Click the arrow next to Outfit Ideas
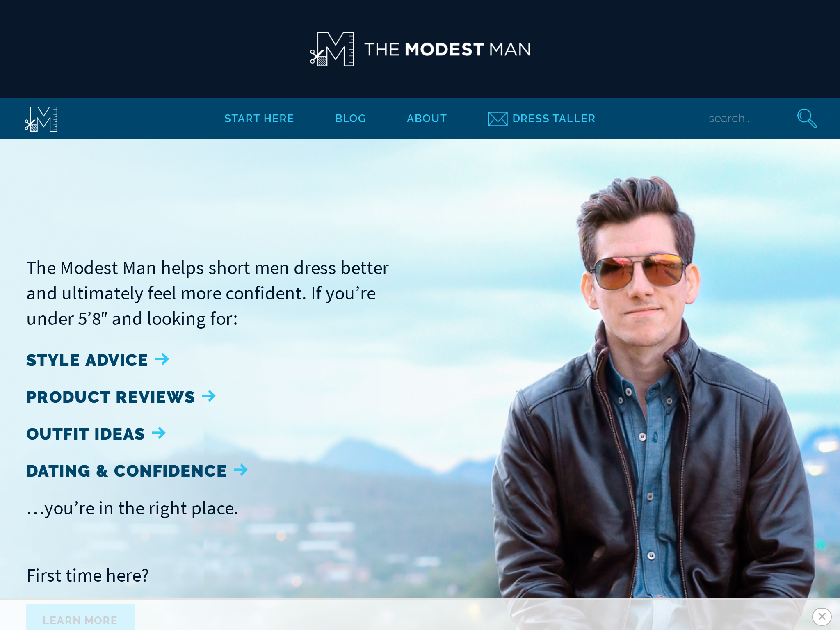This screenshot has width=840, height=630. 159,433
